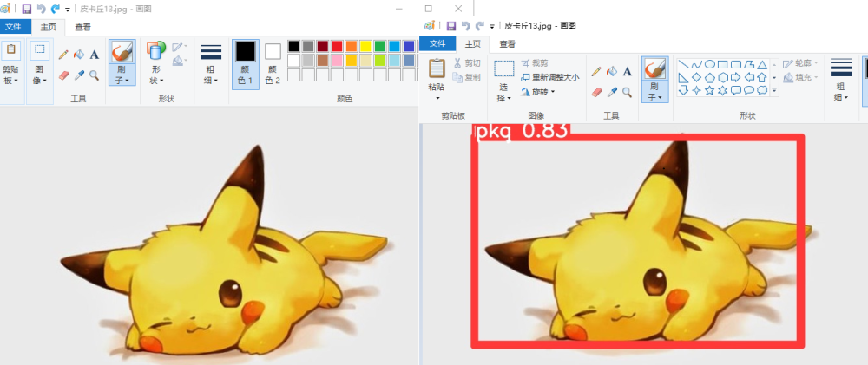Image resolution: width=868 pixels, height=365 pixels.
Task: Choose the Diamond shape in right window gallery
Action: [696, 77]
